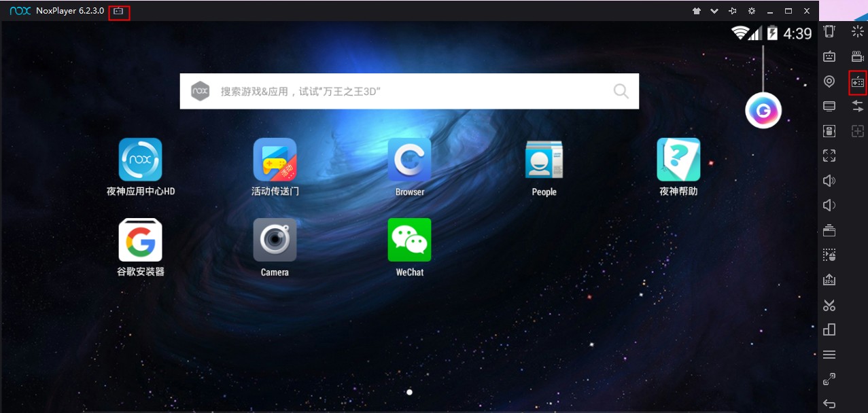Open the gamepad controller configuration icon
This screenshot has width=868, height=413.
(858, 82)
